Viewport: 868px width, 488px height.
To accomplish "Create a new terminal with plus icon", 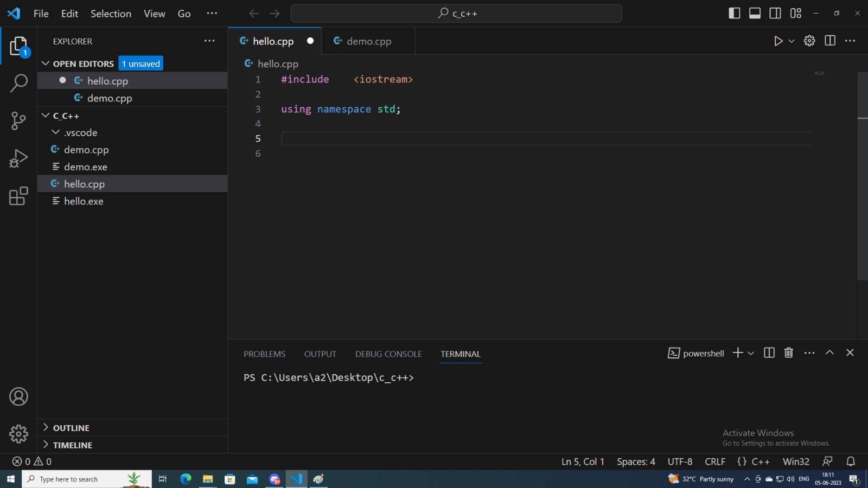I will (738, 353).
